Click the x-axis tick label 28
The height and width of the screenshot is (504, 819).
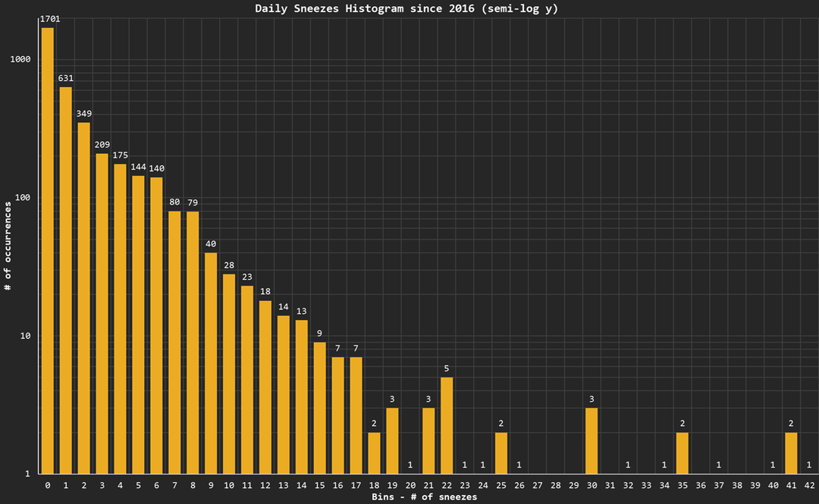click(555, 485)
